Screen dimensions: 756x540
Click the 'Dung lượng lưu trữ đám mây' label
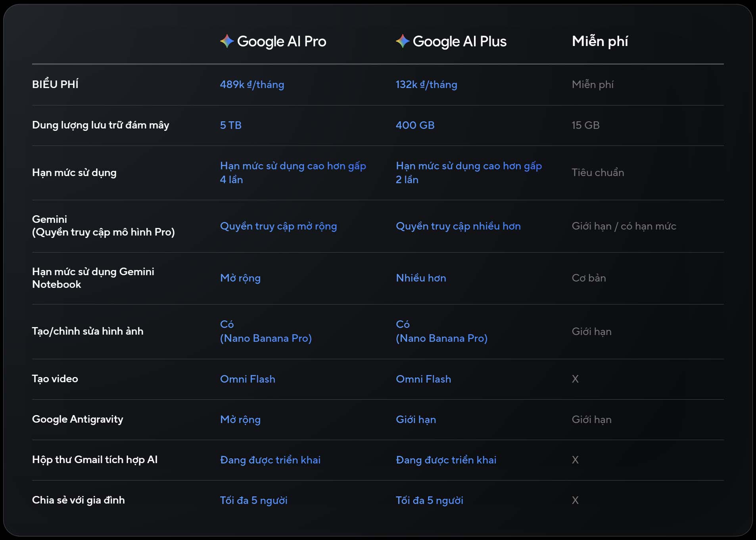click(101, 125)
